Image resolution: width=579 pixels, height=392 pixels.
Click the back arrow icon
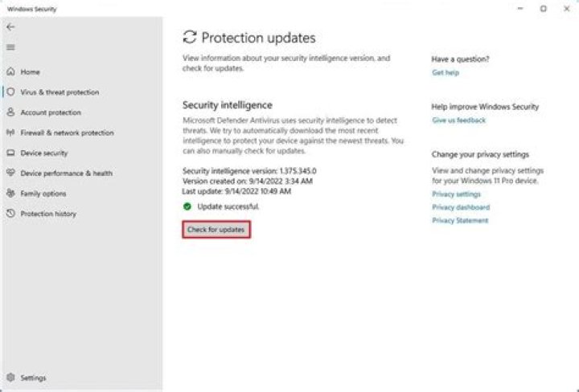point(10,27)
